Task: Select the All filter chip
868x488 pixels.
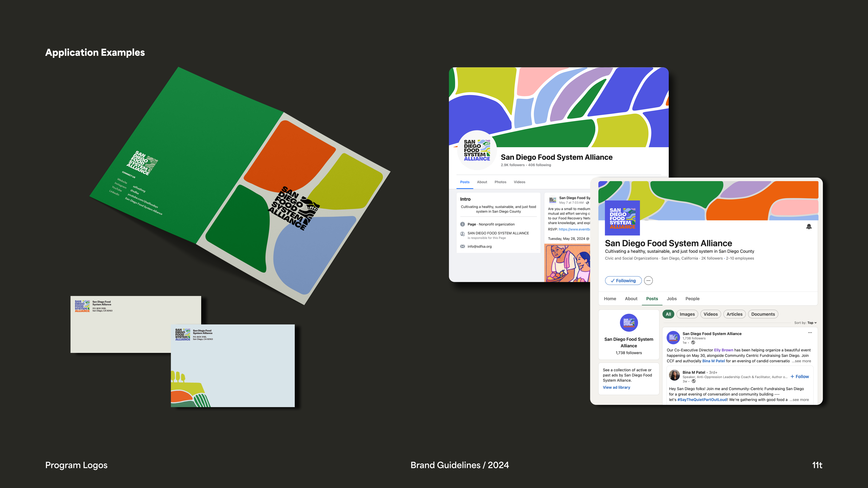Action: pyautogui.click(x=668, y=314)
